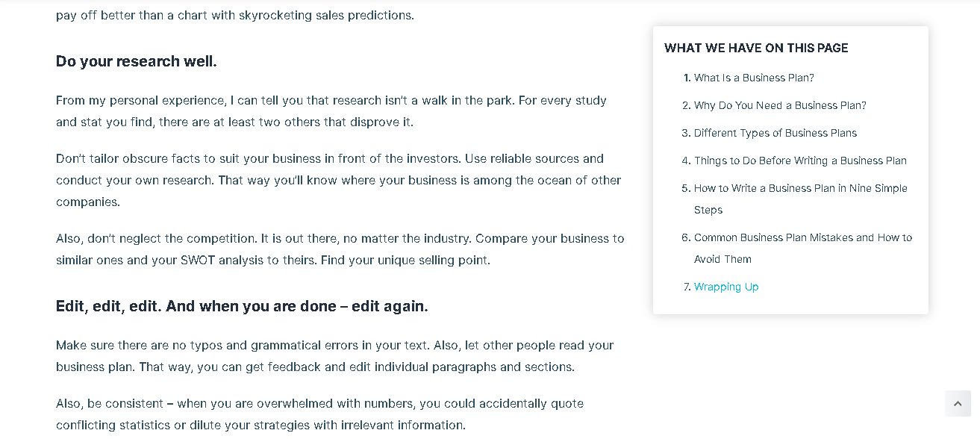Image resolution: width=980 pixels, height=439 pixels.
Task: Click the "WHAT WE HAVE ON THIS PAGE" panel title
Action: pyautogui.click(x=756, y=48)
